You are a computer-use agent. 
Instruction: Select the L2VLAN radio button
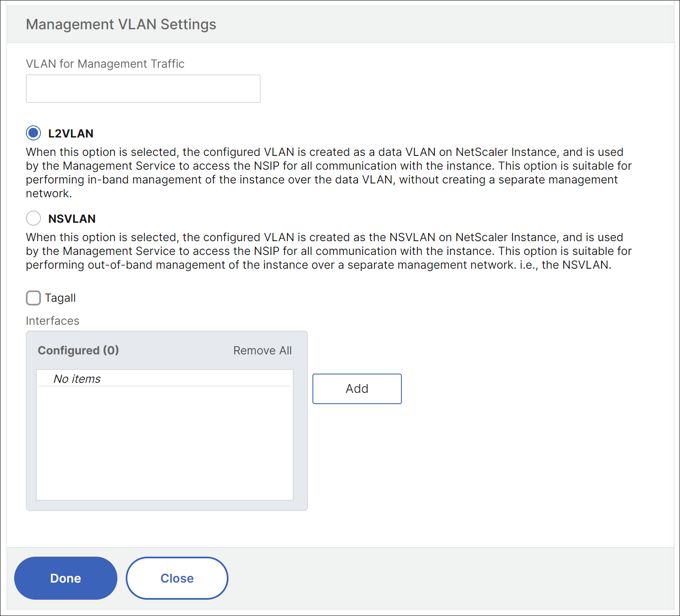(x=33, y=133)
